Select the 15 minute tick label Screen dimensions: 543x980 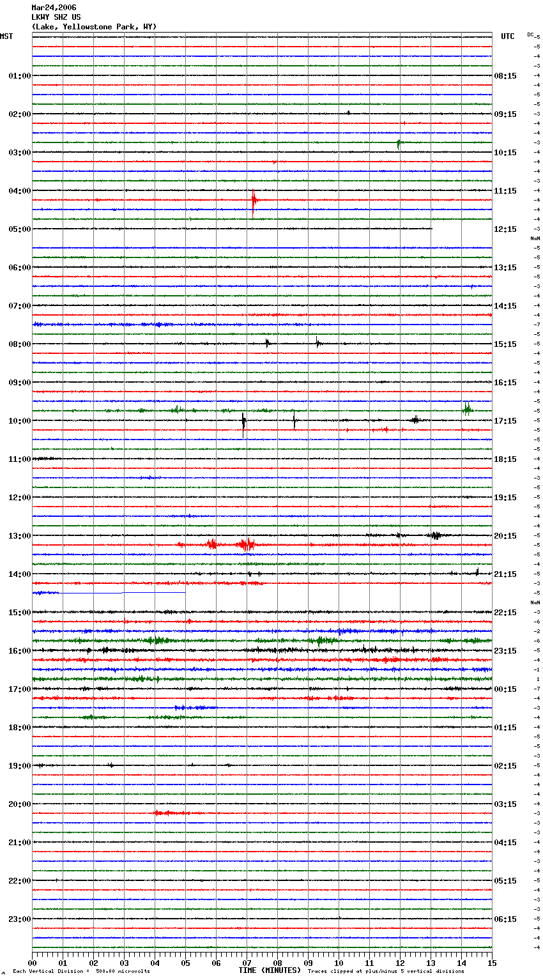[x=492, y=963]
